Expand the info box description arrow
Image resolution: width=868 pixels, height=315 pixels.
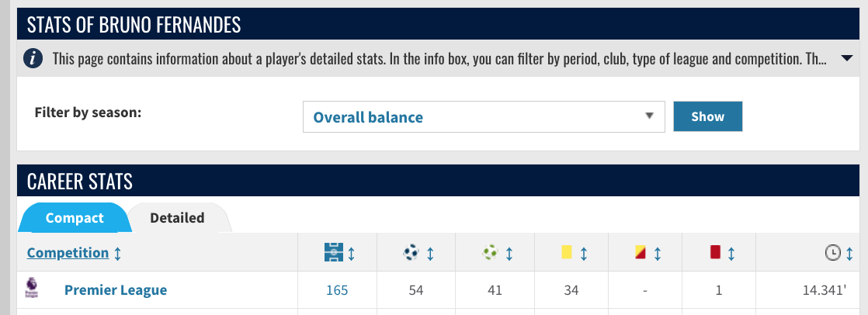tap(846, 58)
